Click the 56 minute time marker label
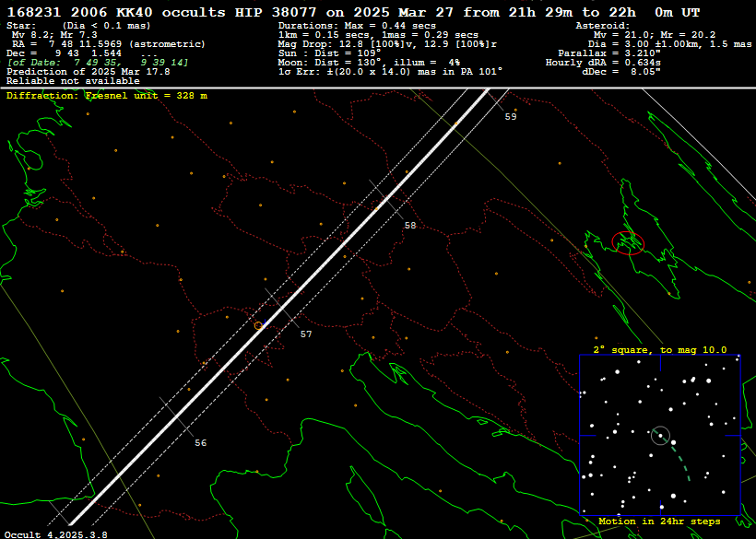The width and height of the screenshot is (756, 539). (x=200, y=443)
